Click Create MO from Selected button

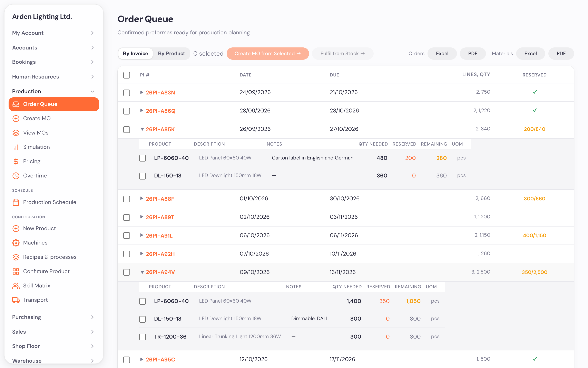267,54
